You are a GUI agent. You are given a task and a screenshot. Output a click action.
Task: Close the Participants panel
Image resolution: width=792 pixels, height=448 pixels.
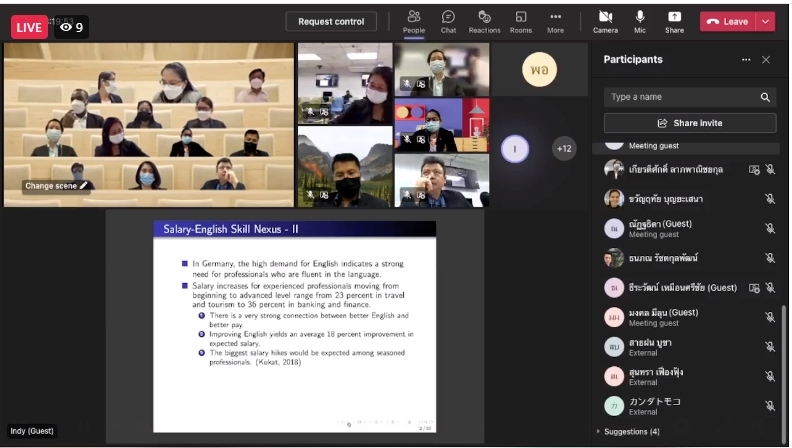(766, 60)
